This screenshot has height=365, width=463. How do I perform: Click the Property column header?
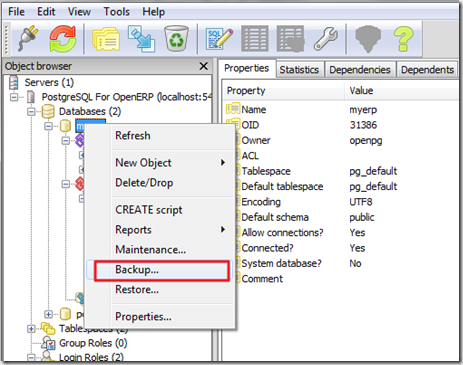point(283,91)
